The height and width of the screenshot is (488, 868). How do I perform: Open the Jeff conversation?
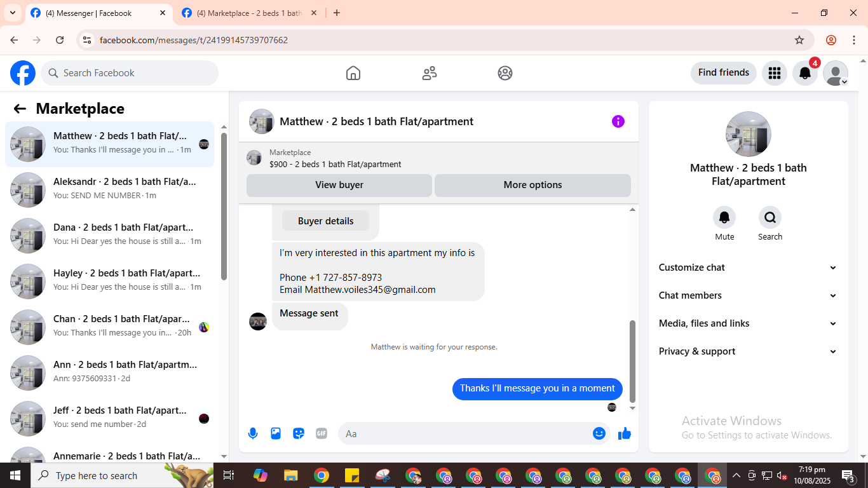coord(109,419)
